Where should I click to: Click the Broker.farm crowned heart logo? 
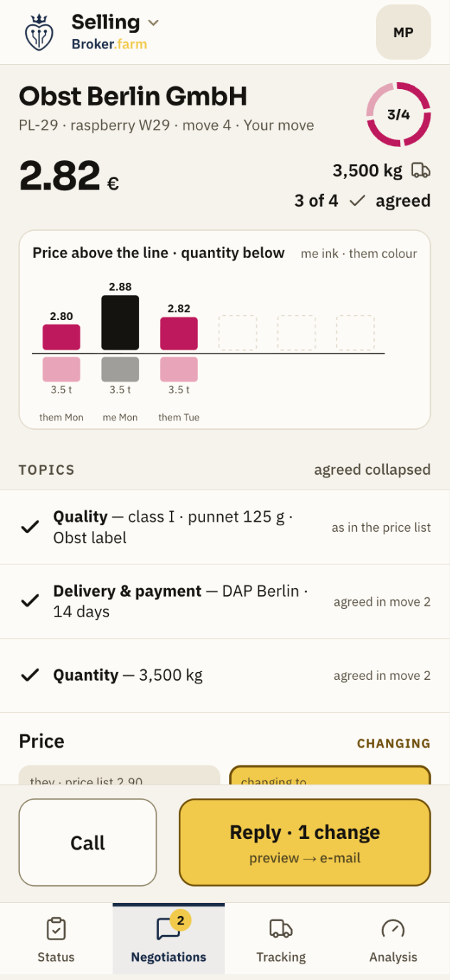38,33
